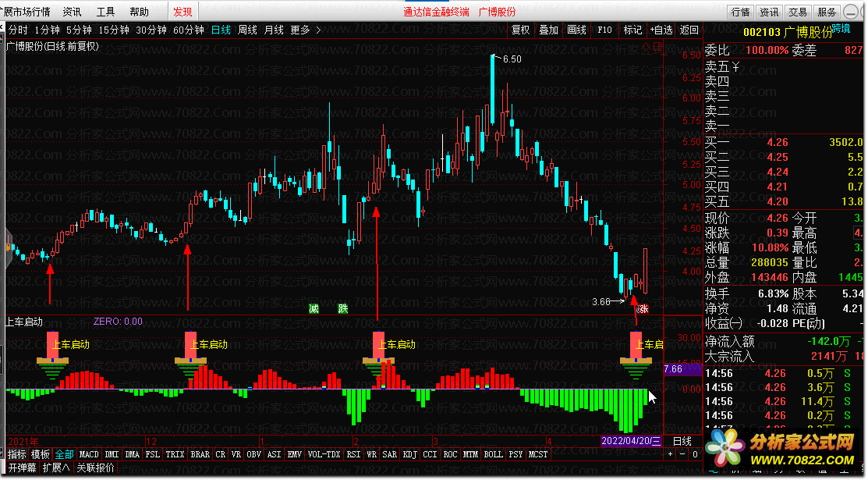The height and width of the screenshot is (480, 868).
Task: Select the MCST indicator
Action: click(538, 454)
